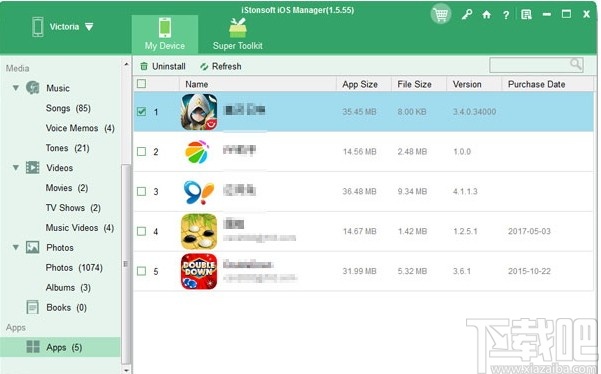The image size is (601, 374).
Task: Open Albums (3) in sidebar
Action: coord(68,287)
